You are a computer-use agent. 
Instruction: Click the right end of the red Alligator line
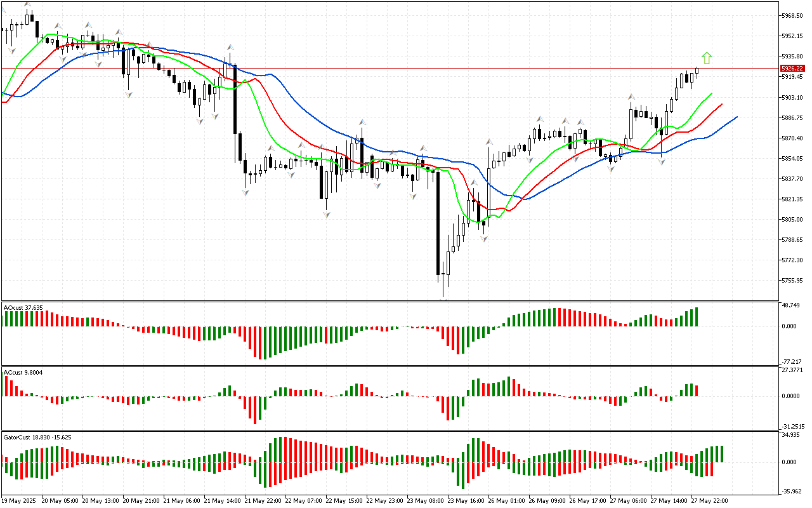pos(721,104)
